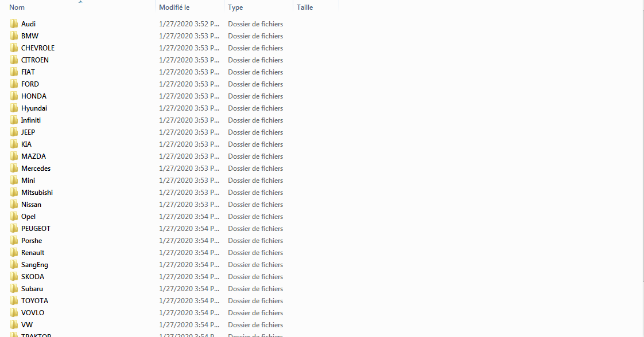Click the CITROEN row type cell
644x337 pixels.
[255, 60]
